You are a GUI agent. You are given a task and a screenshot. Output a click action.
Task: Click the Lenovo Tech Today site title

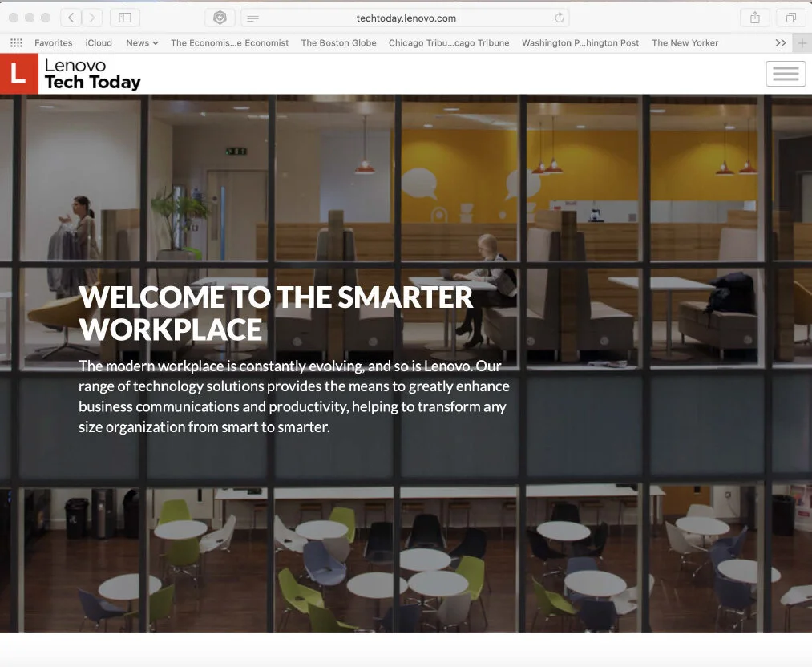(93, 74)
